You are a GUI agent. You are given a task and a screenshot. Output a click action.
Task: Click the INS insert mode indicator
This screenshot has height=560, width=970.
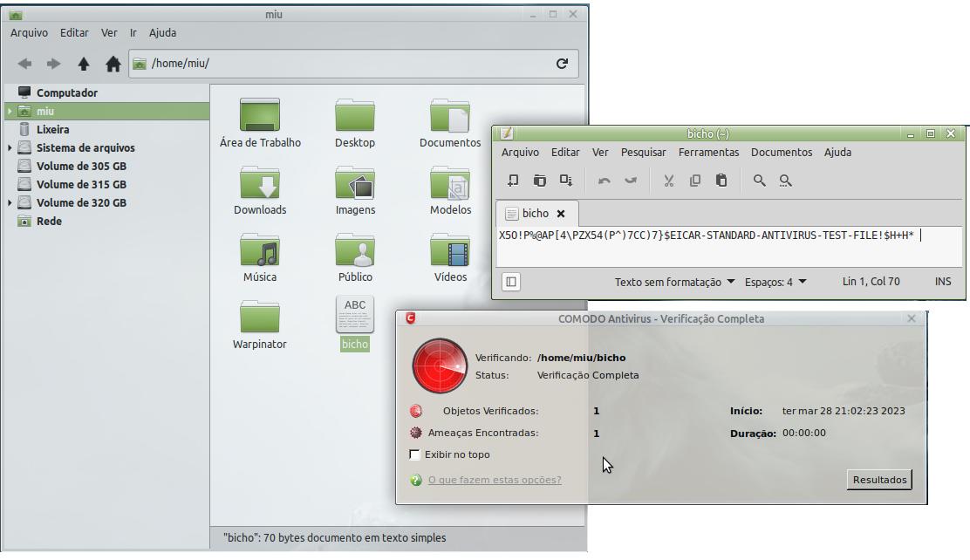943,282
